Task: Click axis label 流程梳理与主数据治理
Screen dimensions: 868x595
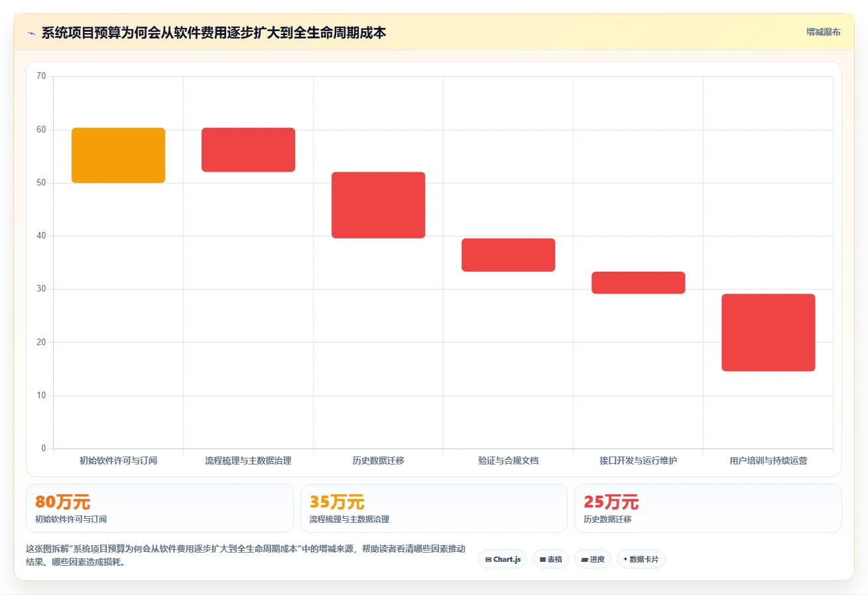Action: pos(248,460)
